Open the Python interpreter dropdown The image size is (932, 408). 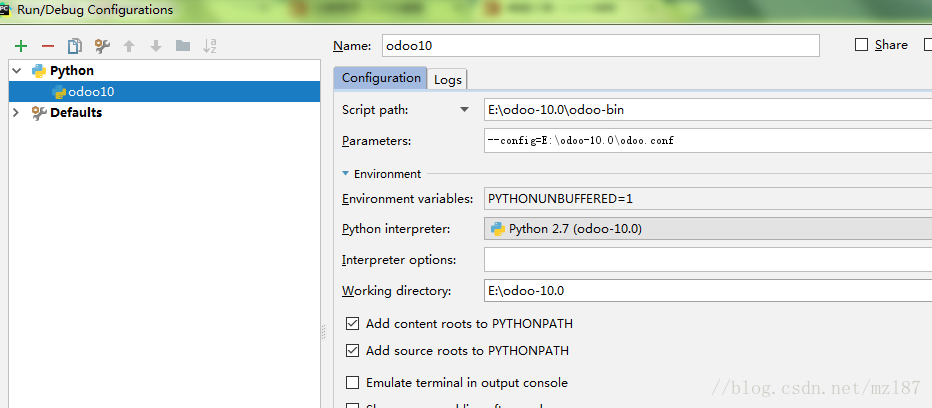(x=708, y=229)
